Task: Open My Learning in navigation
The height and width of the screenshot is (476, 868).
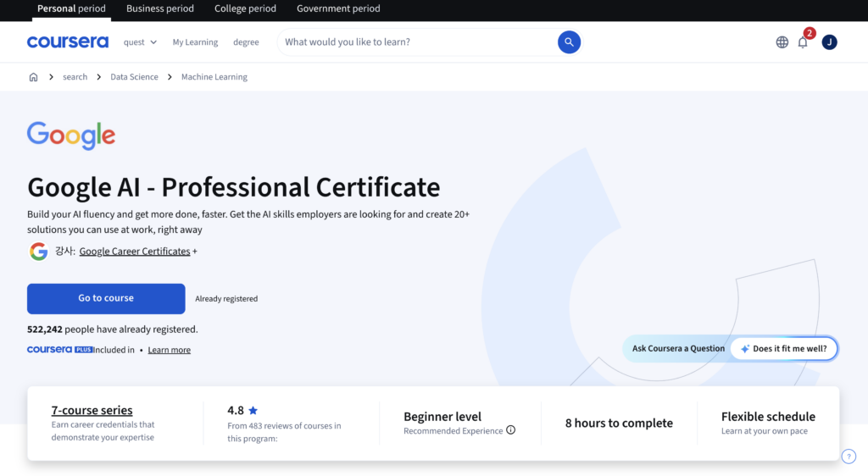Action: click(195, 42)
